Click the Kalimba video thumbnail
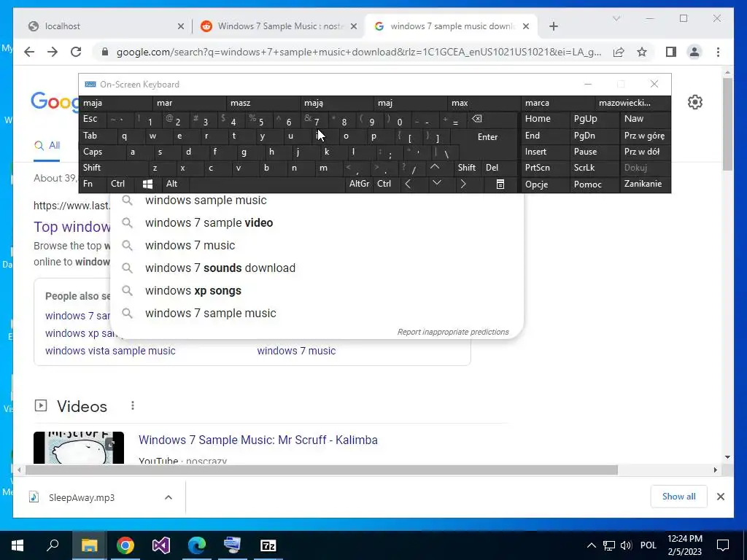The height and width of the screenshot is (560, 747). coord(79,448)
